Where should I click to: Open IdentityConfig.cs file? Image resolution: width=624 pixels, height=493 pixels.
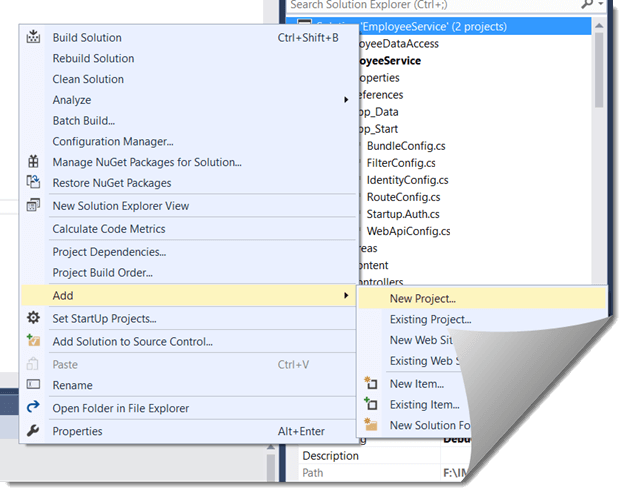point(408,180)
